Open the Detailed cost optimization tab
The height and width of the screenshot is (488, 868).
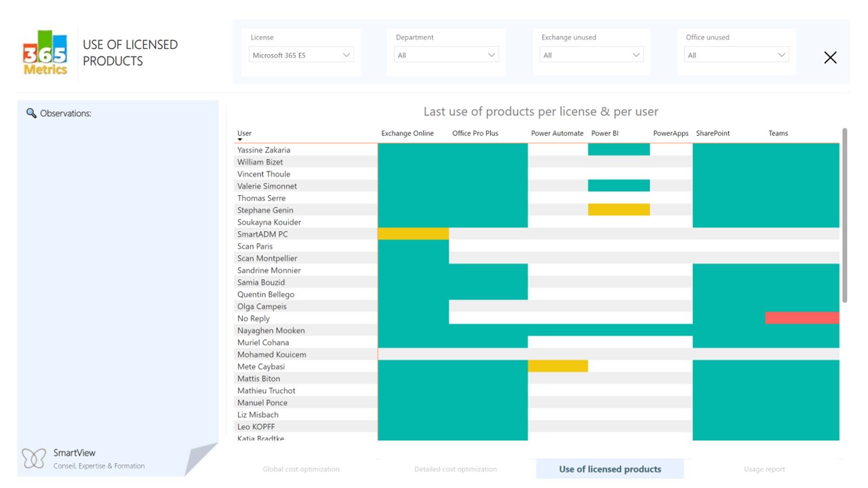[456, 469]
